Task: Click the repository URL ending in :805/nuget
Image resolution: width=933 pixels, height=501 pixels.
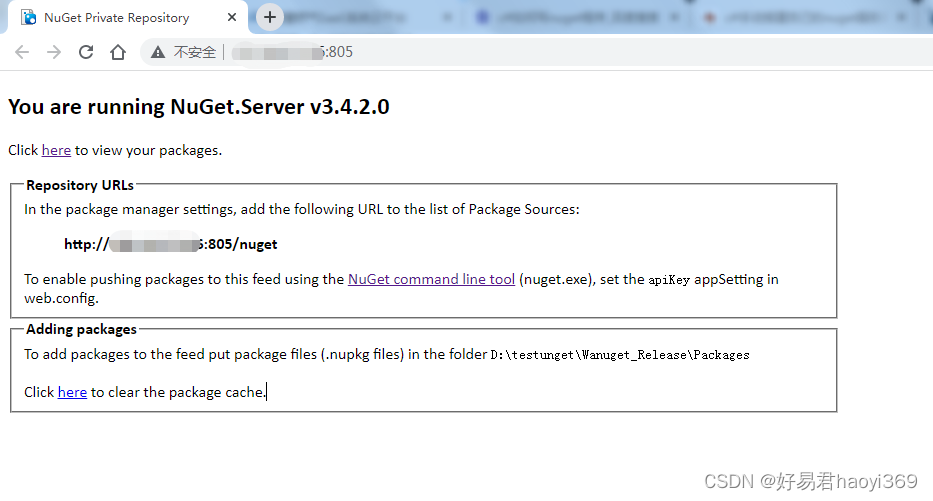Action: 171,244
